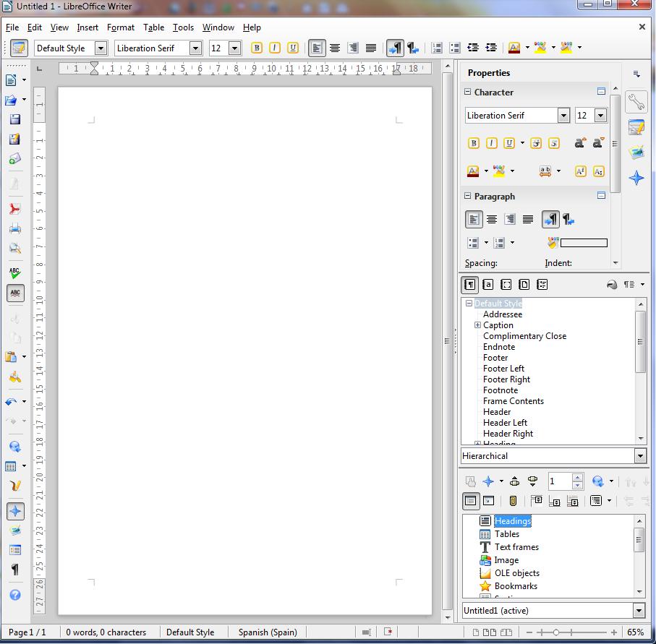Image resolution: width=656 pixels, height=644 pixels.
Task: Insert Hyperlink globe icon in left toolbar
Action: pyautogui.click(x=15, y=446)
